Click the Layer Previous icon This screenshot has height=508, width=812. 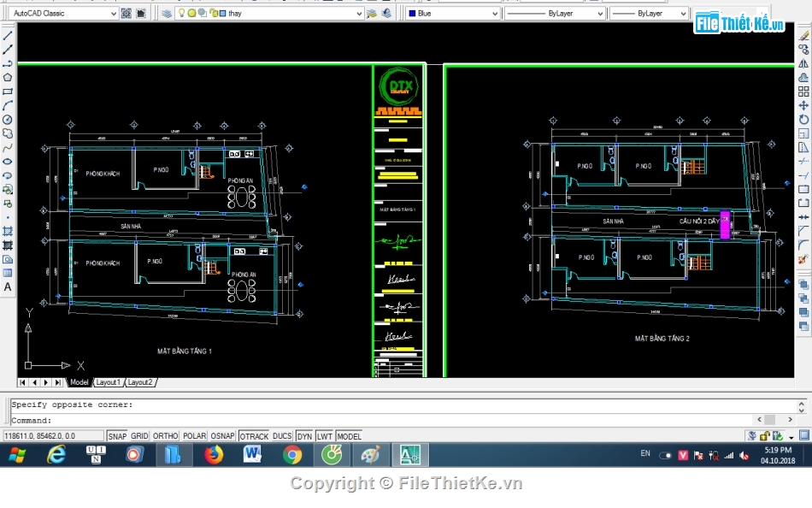coord(386,14)
